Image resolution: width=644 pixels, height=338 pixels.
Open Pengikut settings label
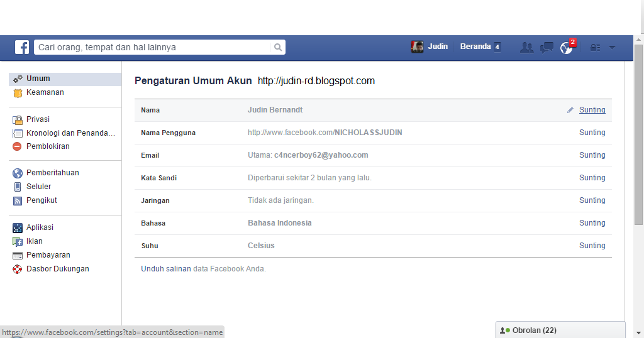click(42, 200)
